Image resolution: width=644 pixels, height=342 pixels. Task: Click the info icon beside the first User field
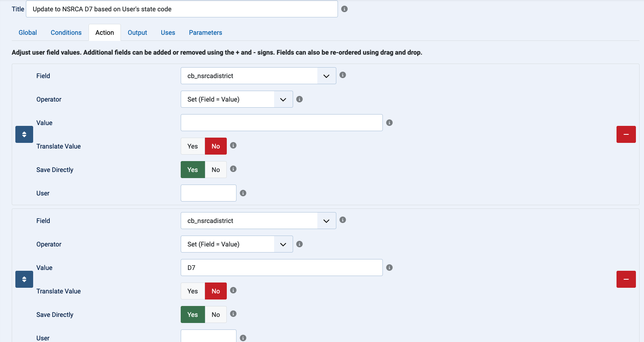click(x=243, y=193)
